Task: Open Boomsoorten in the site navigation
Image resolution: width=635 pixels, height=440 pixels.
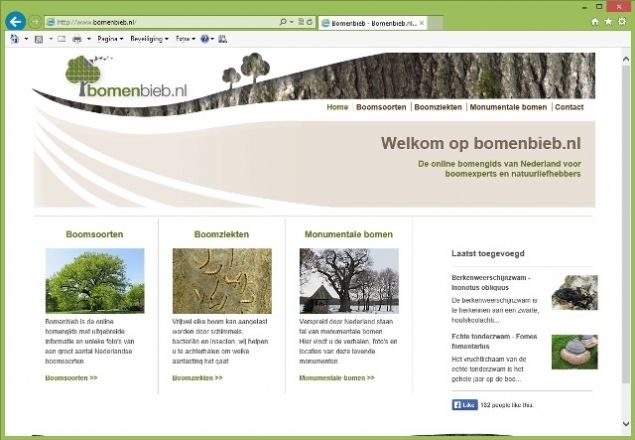Action: (381, 107)
